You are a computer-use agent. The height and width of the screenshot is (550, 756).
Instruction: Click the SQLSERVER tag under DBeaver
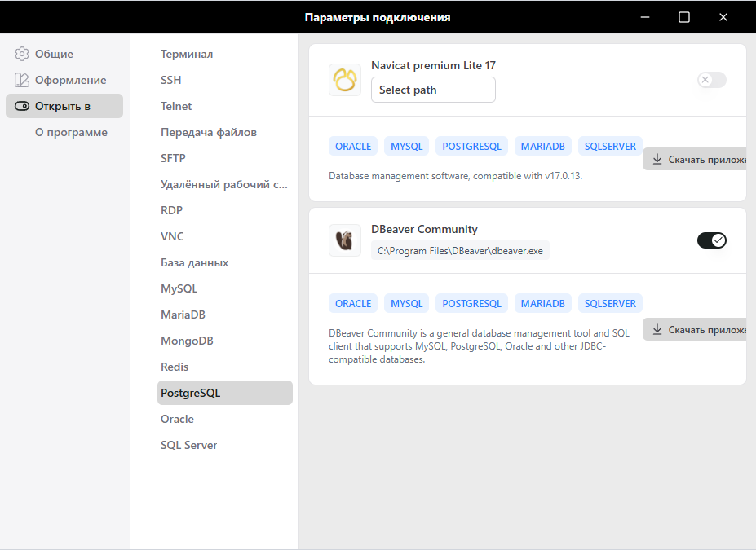[x=610, y=303]
